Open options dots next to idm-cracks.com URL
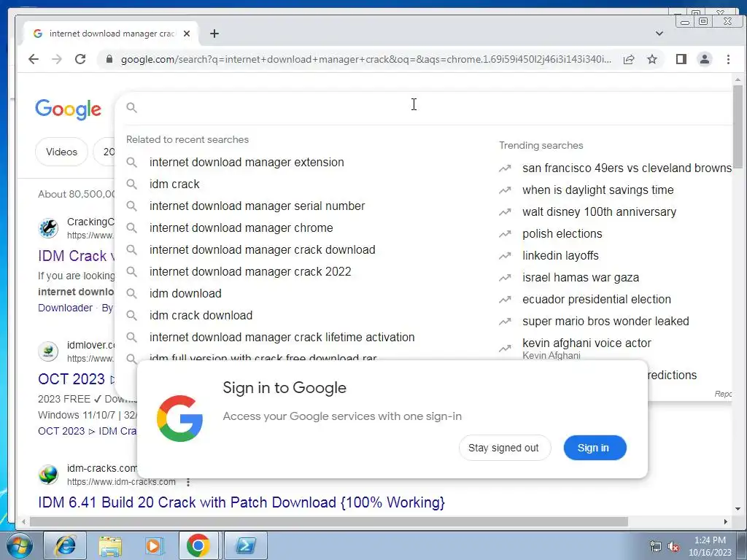This screenshot has height=560, width=747. [x=188, y=482]
